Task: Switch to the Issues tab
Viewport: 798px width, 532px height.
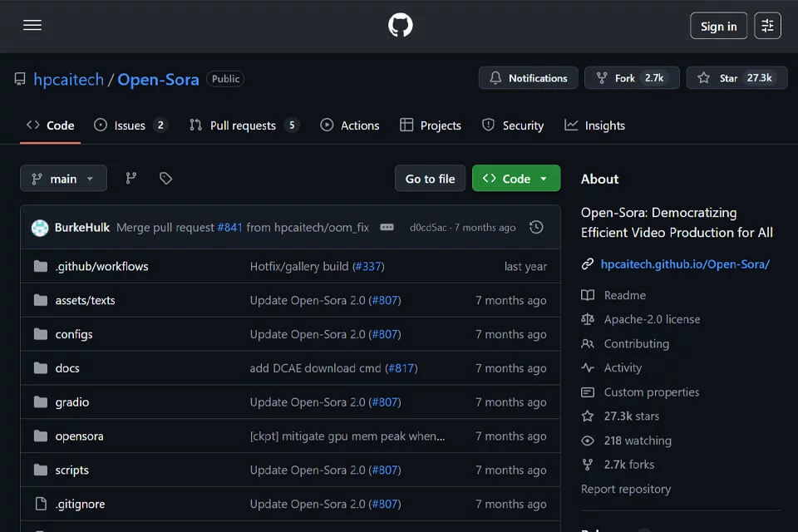Action: [x=131, y=126]
